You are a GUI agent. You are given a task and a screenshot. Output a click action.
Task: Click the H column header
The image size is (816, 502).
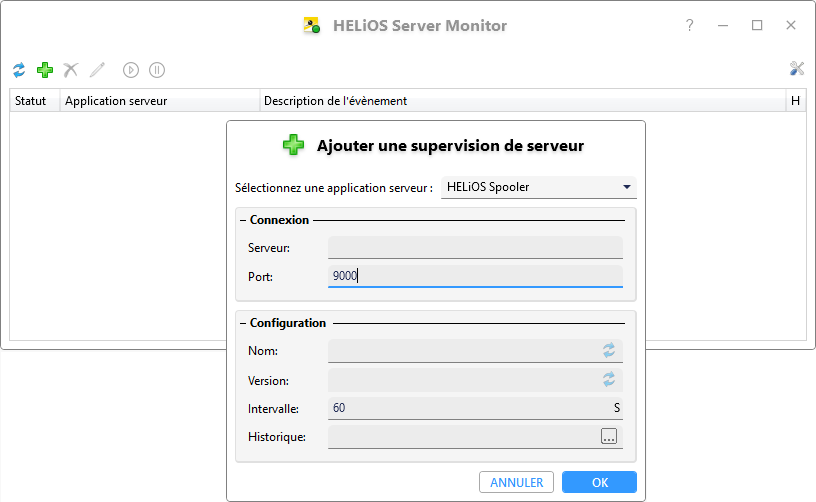[796, 101]
